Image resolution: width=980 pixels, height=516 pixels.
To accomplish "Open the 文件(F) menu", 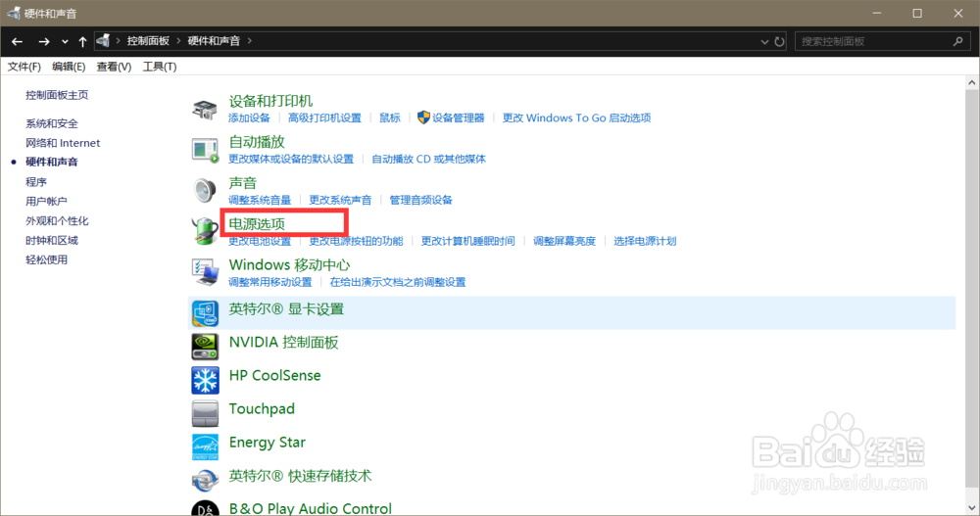I will pos(24,67).
